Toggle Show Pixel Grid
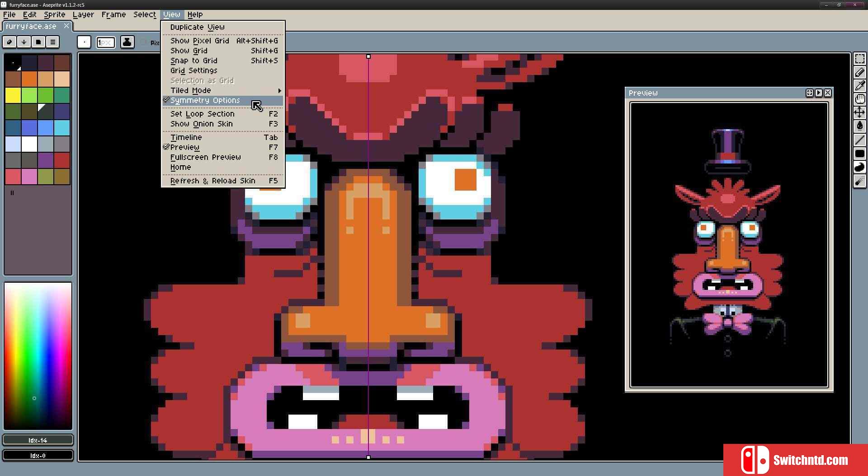The image size is (868, 476). 223,41
